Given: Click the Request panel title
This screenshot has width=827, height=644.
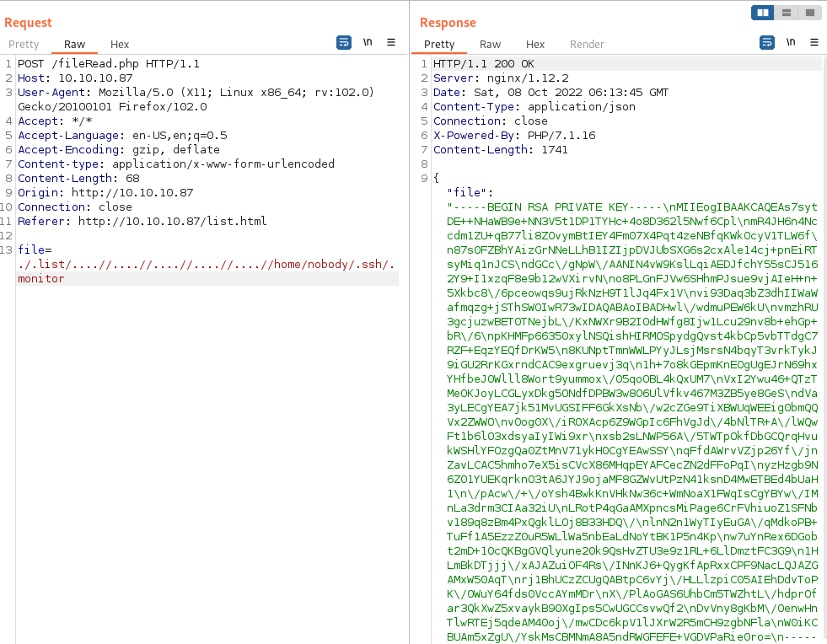Looking at the screenshot, I should [x=28, y=23].
